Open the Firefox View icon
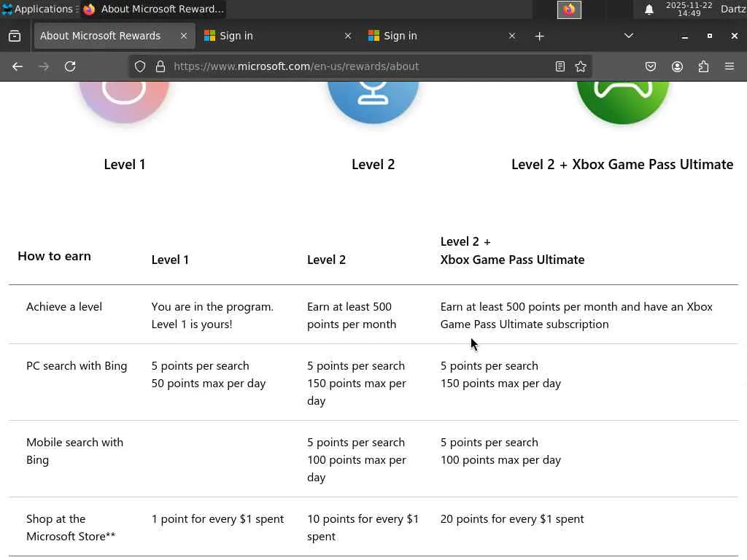 (x=15, y=36)
